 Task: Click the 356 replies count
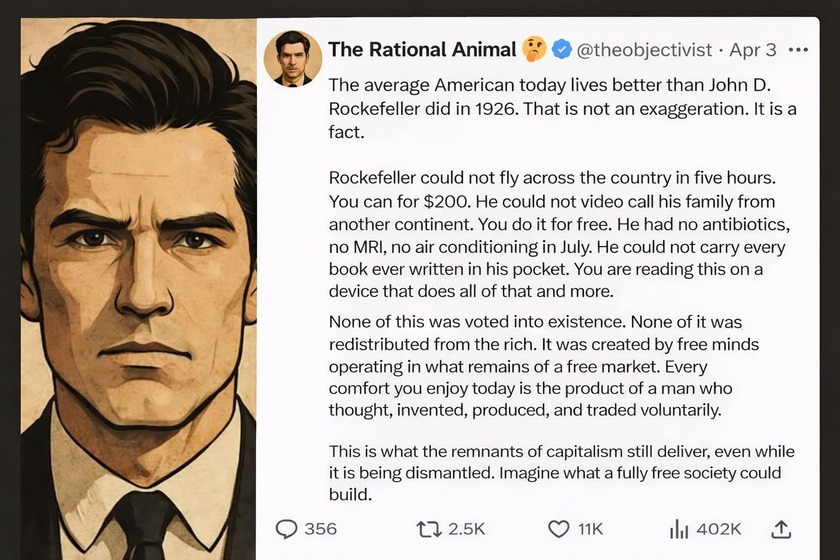320,528
